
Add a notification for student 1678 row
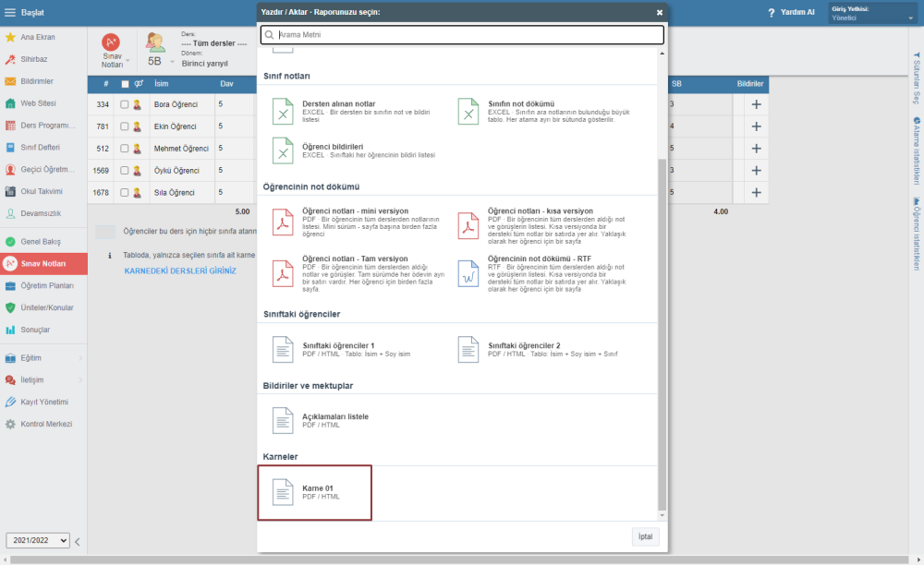click(x=756, y=192)
